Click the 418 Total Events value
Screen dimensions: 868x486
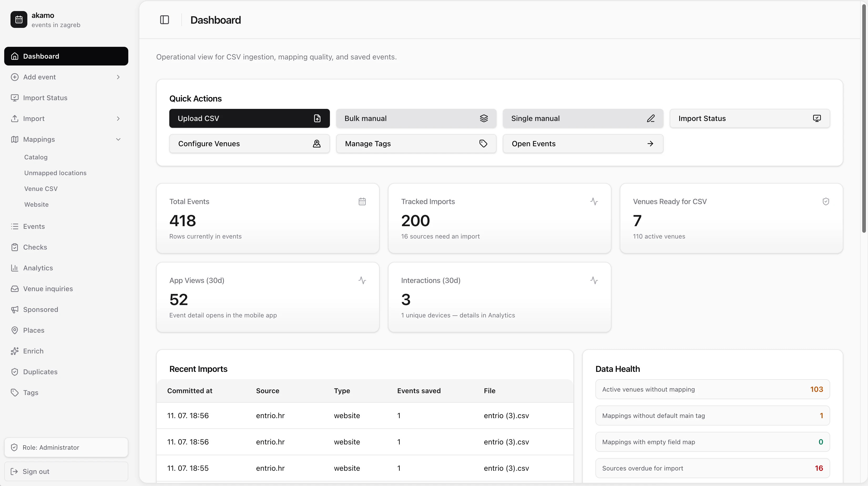pos(183,221)
